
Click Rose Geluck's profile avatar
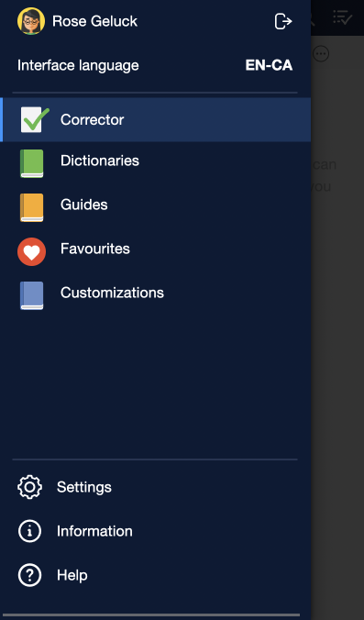pos(31,21)
